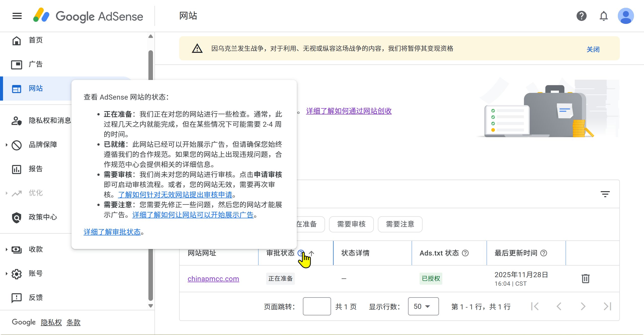Sort by 审批状态 using the arrow icon
Image resolution: width=644 pixels, height=335 pixels.
312,253
